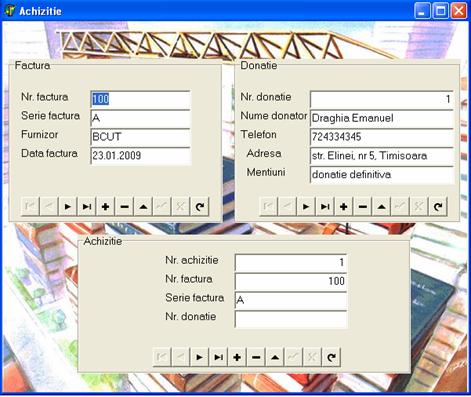Viewport: 471px width, 397px height.
Task: Edit current Achizitie record
Action: click(275, 357)
